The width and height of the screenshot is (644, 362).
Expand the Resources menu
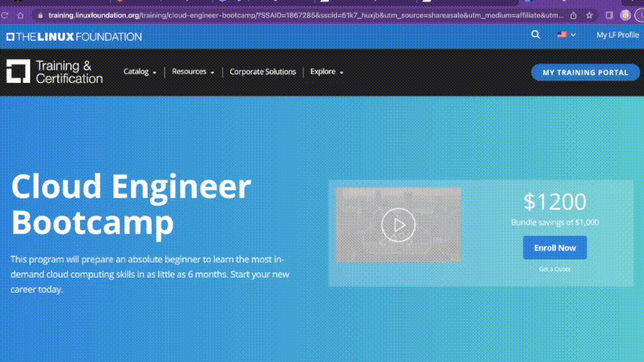pos(193,72)
